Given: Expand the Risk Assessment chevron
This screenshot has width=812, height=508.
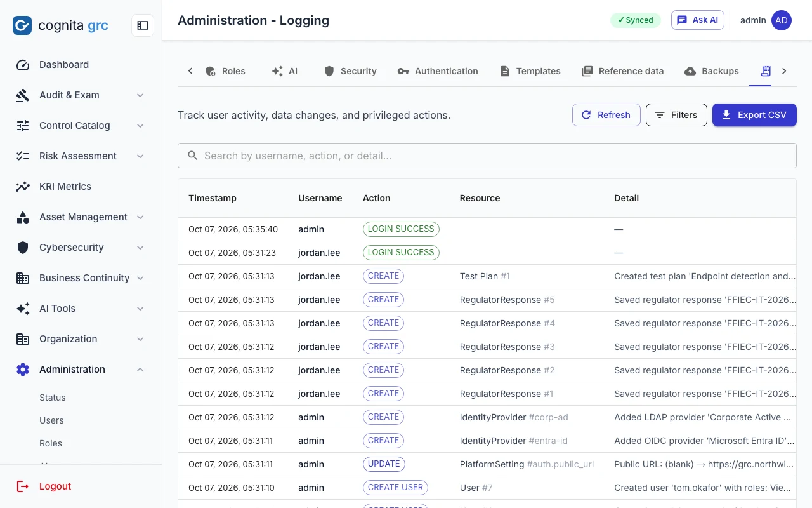Looking at the screenshot, I should point(140,156).
